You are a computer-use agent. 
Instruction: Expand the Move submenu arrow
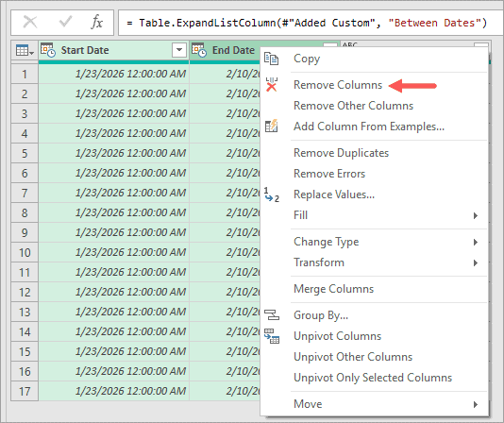click(476, 404)
